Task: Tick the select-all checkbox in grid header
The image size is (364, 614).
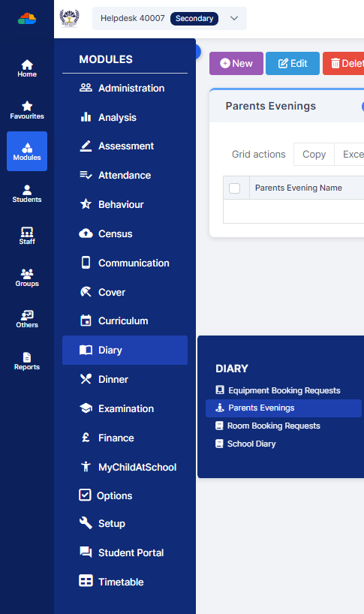Action: (x=234, y=188)
